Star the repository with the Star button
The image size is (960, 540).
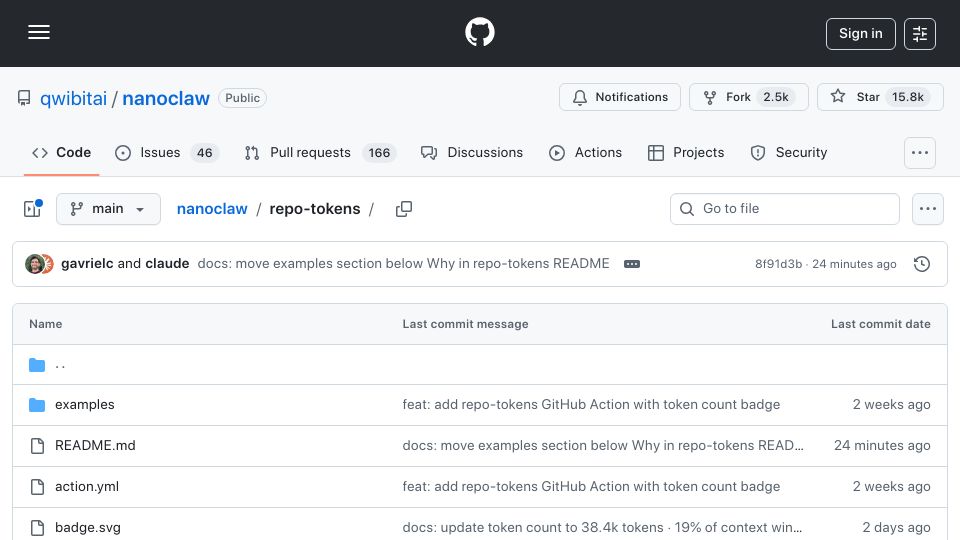[880, 97]
